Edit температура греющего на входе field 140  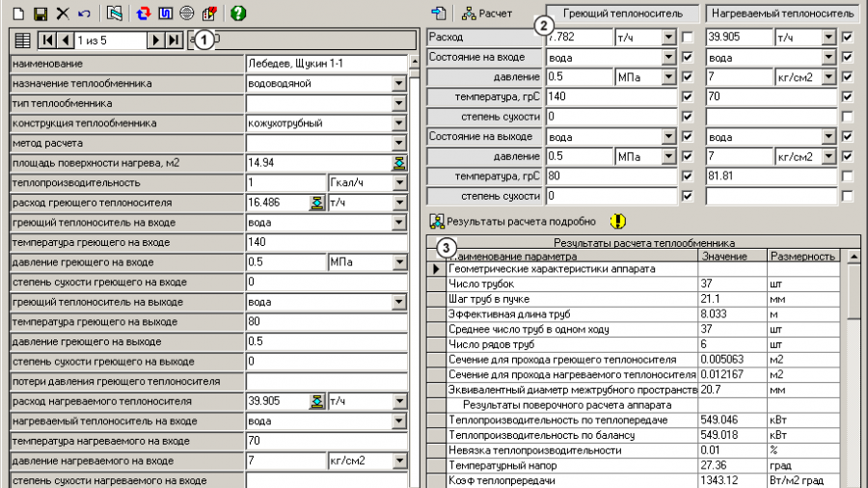point(327,242)
